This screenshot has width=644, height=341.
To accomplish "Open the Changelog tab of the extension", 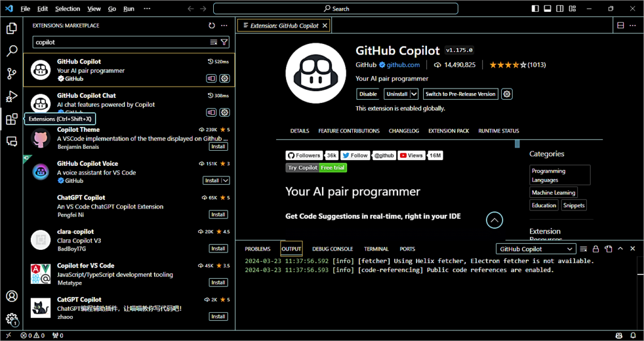I will pos(404,131).
